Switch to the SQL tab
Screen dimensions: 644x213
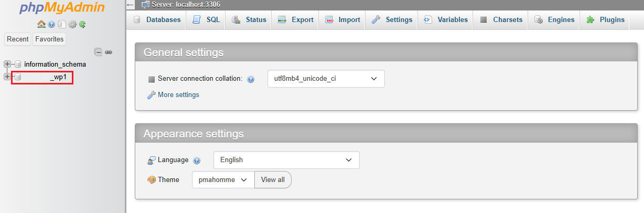207,20
